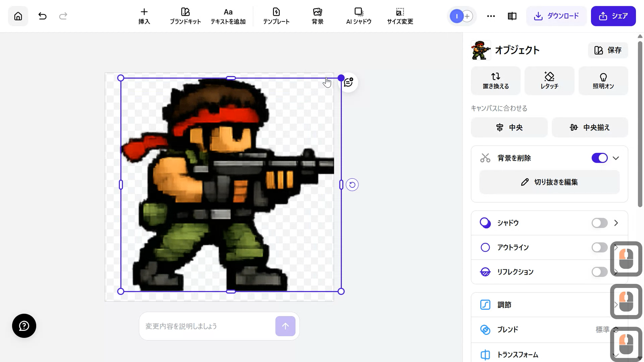Screen dimensions: 644x362
Task: Collapse the 背景を削除 section chevron
Action: point(616,158)
